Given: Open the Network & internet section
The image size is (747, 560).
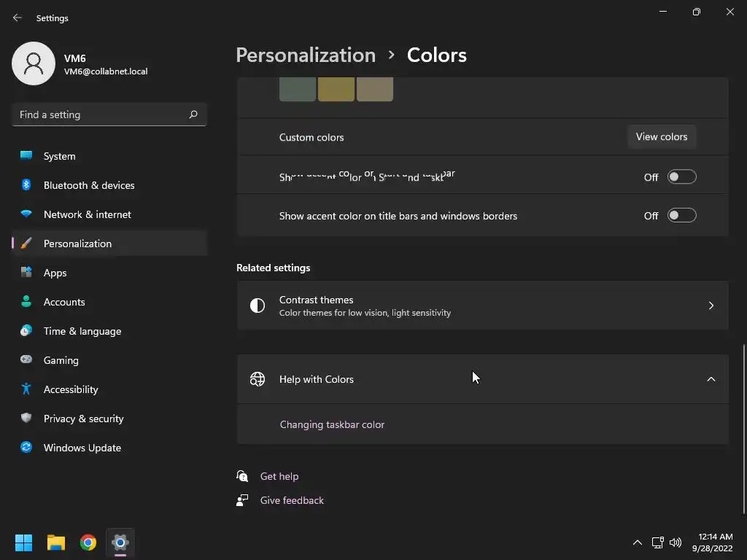Looking at the screenshot, I should [x=87, y=214].
